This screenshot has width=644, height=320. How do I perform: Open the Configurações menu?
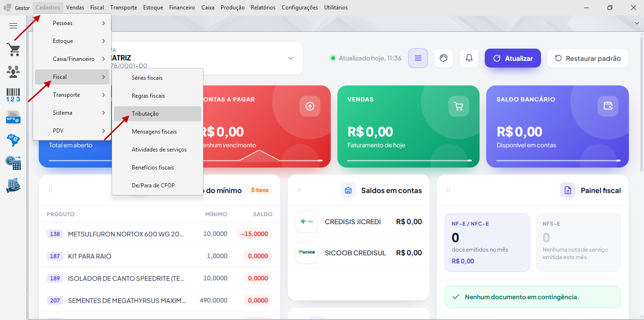click(x=300, y=8)
